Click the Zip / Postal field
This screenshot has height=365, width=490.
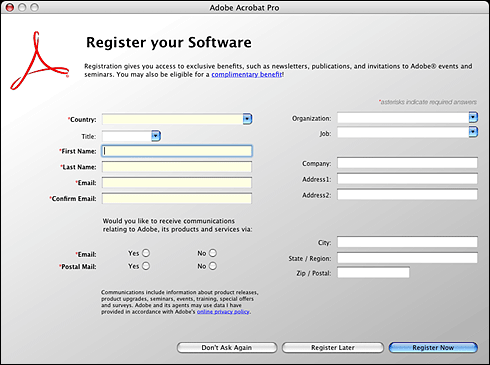click(373, 273)
